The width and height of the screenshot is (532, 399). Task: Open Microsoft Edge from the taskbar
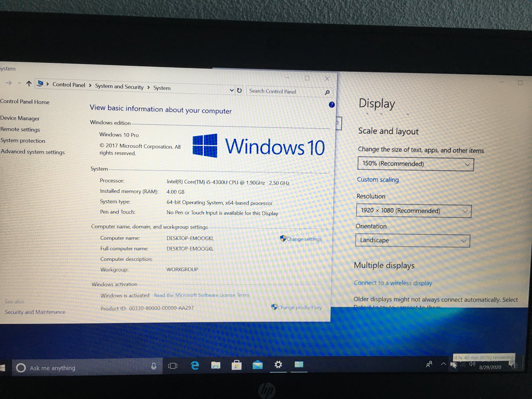tap(195, 366)
